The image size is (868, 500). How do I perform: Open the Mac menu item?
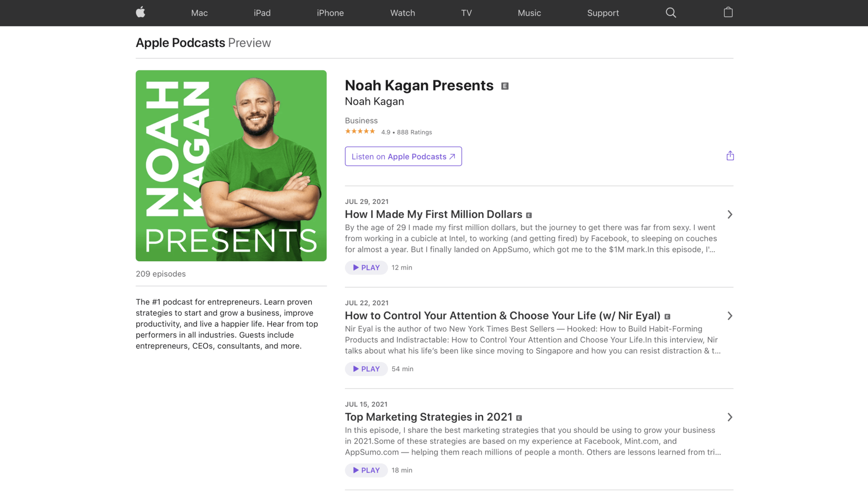(x=199, y=13)
